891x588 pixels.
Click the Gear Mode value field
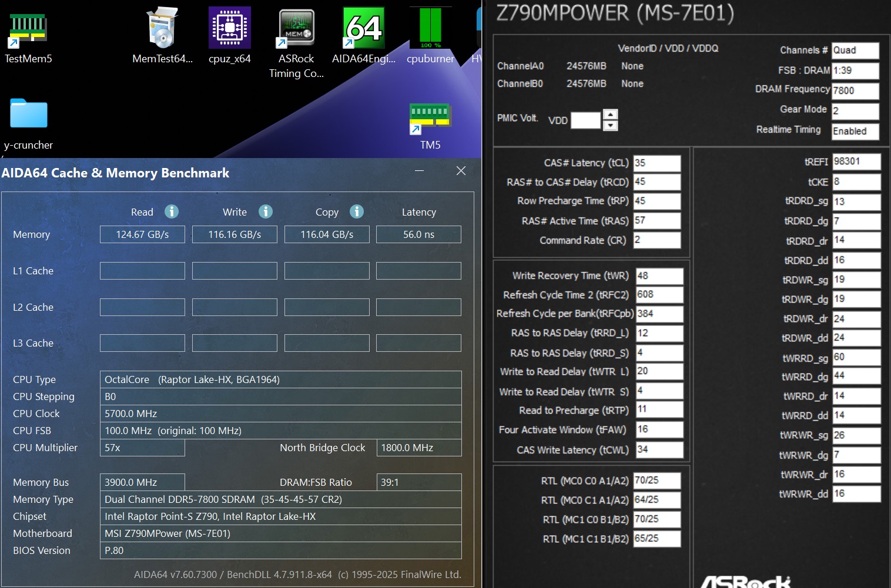click(x=856, y=111)
